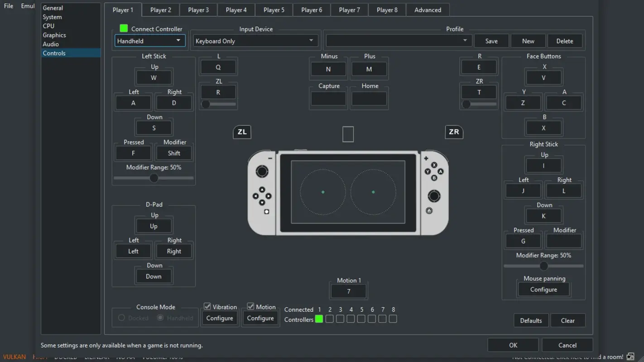Open the Profile selection dropdown

[x=399, y=40]
